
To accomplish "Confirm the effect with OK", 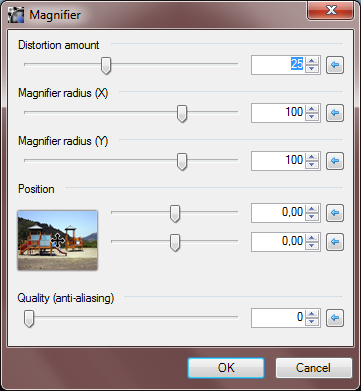I will pos(226,368).
